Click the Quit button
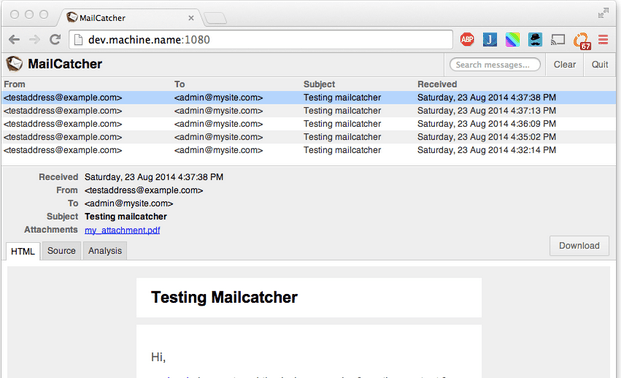The image size is (621, 381). 600,65
